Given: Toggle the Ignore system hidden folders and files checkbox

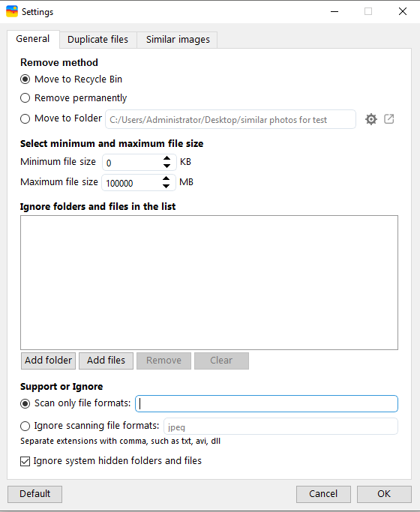Looking at the screenshot, I should [x=25, y=461].
